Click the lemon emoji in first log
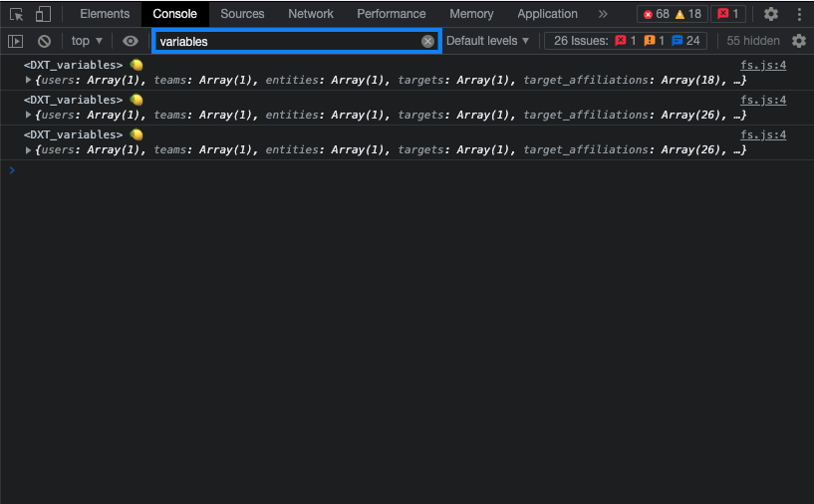Image resolution: width=814 pixels, height=504 pixels. [136, 65]
